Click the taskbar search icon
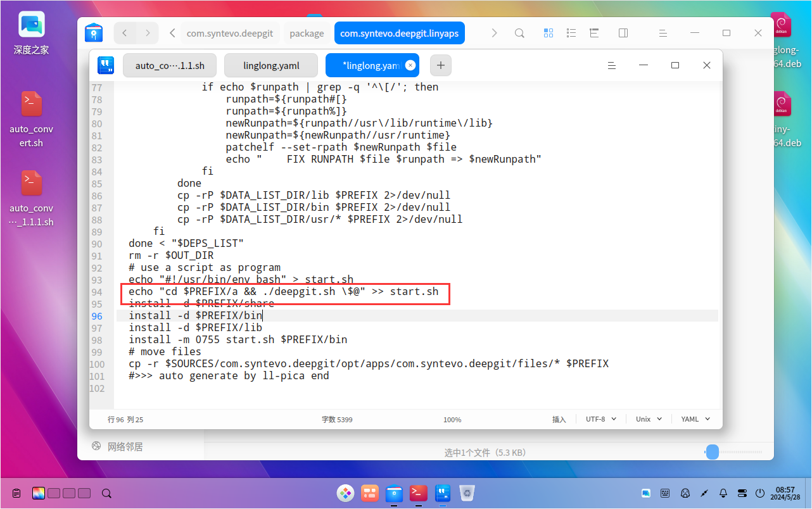This screenshot has height=509, width=812. (x=106, y=493)
